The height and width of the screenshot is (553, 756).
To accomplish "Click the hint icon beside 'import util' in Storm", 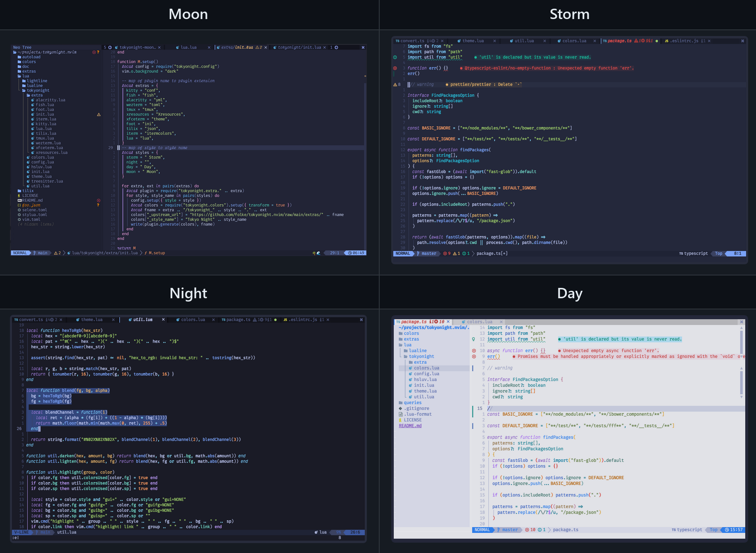I will click(x=395, y=57).
